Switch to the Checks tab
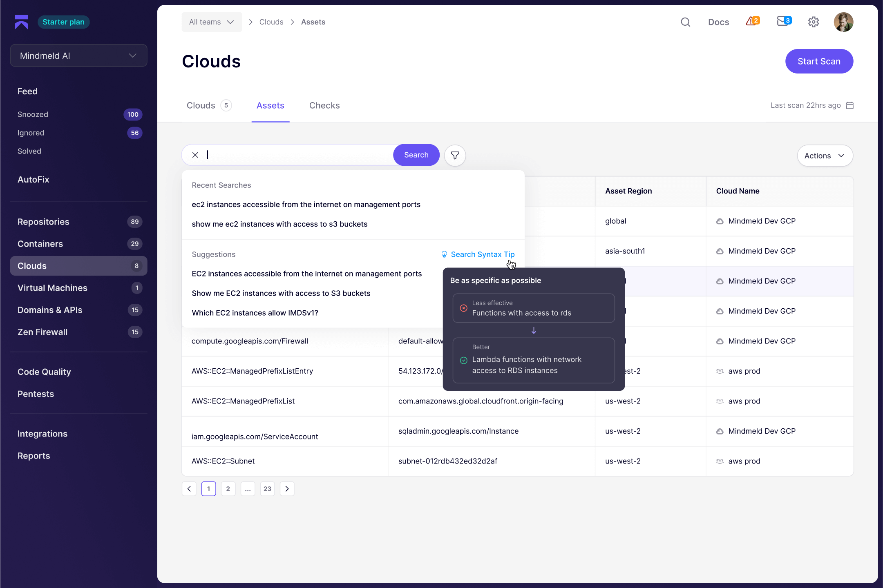883x588 pixels. 324,105
